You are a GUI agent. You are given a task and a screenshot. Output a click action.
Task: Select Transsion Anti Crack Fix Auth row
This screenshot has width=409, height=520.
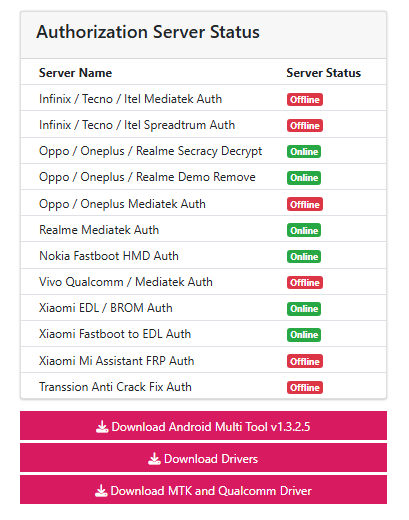203,386
